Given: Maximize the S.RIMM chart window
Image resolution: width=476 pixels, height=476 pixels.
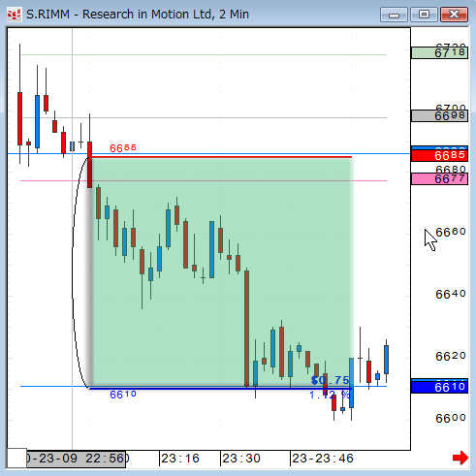Looking at the screenshot, I should point(424,15).
